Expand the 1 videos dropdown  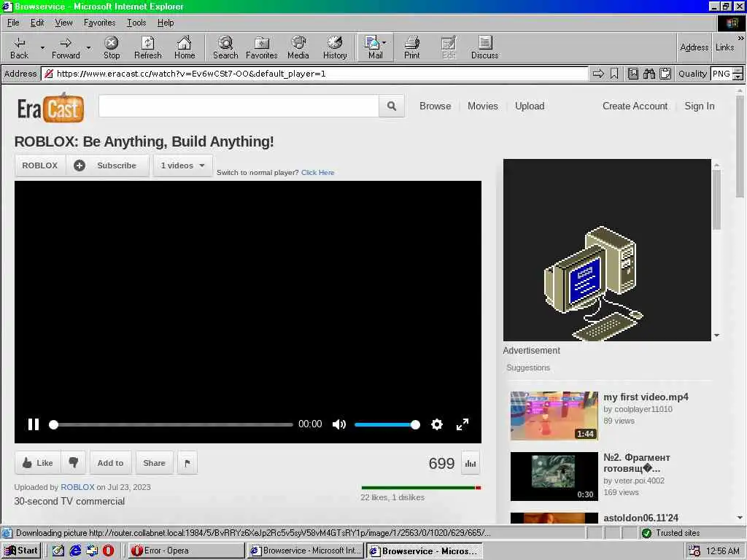(x=182, y=166)
